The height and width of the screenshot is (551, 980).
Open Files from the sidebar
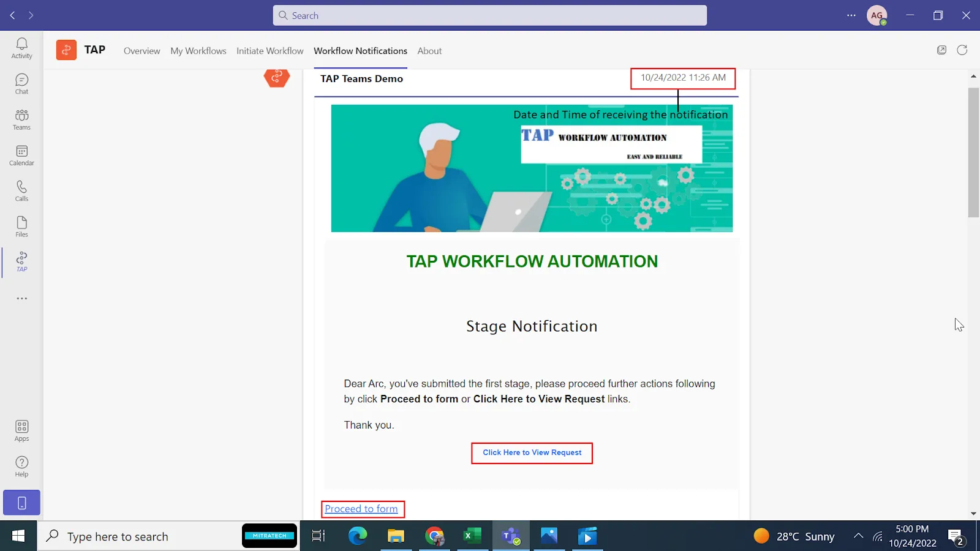pos(21,226)
